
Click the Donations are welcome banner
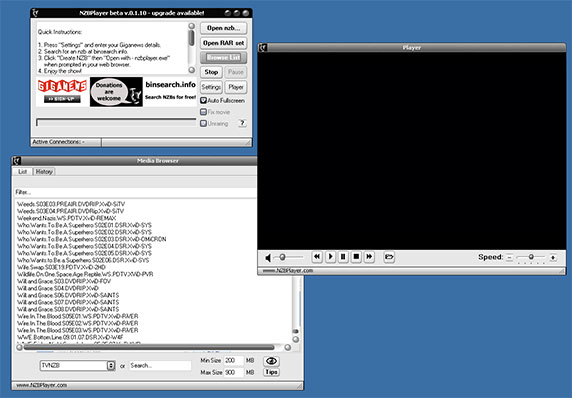coord(116,92)
